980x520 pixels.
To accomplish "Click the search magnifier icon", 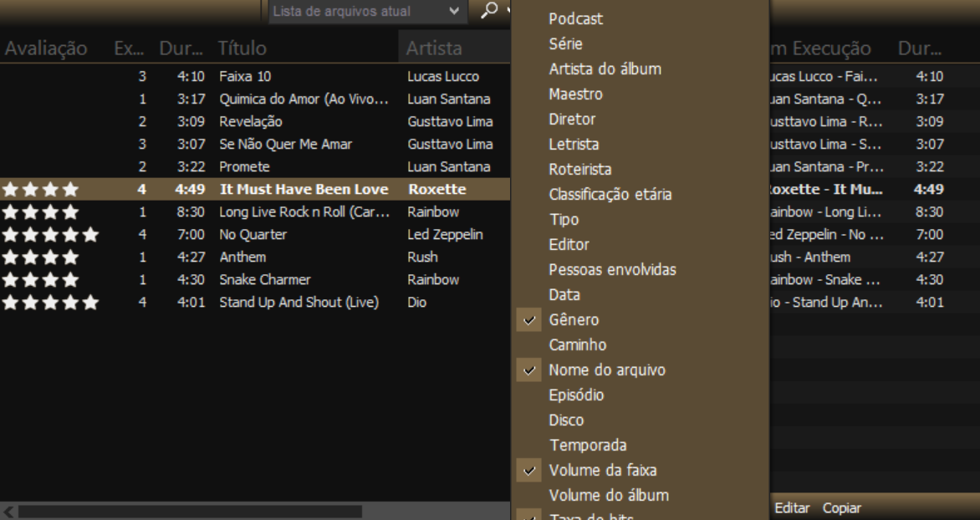I will (489, 10).
